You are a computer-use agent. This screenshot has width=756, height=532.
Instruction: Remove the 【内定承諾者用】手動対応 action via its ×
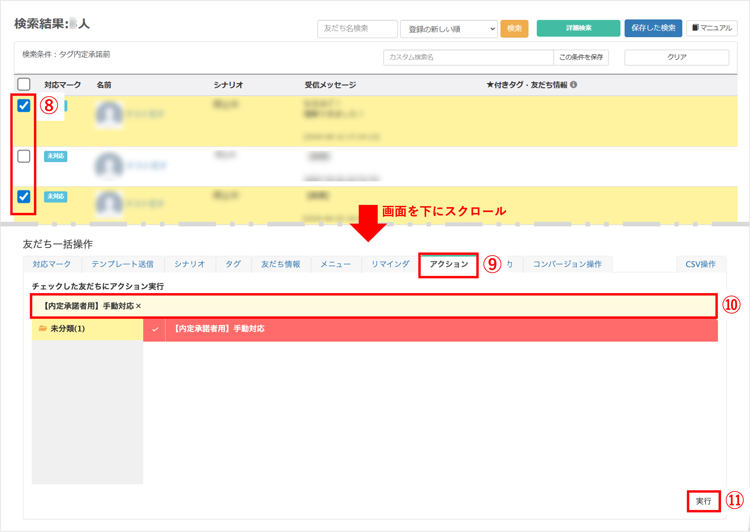pyautogui.click(x=139, y=306)
